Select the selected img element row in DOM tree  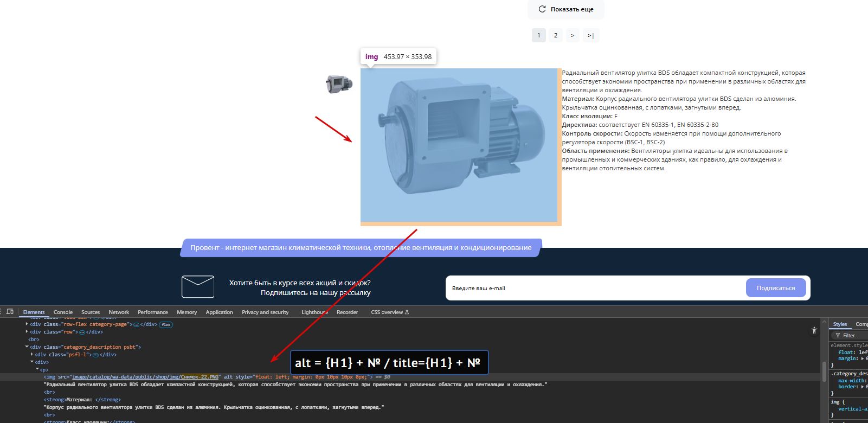click(410, 377)
